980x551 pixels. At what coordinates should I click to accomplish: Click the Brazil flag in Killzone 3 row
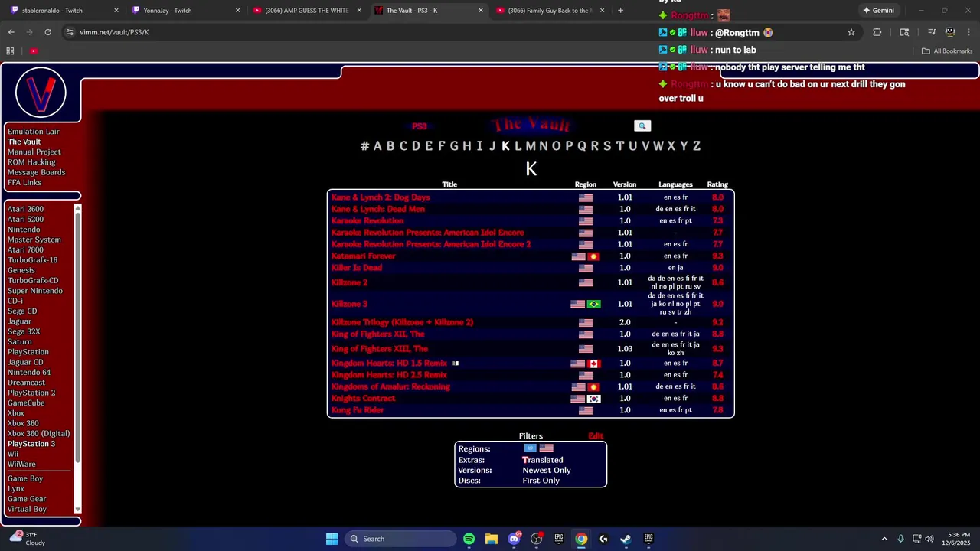(593, 304)
